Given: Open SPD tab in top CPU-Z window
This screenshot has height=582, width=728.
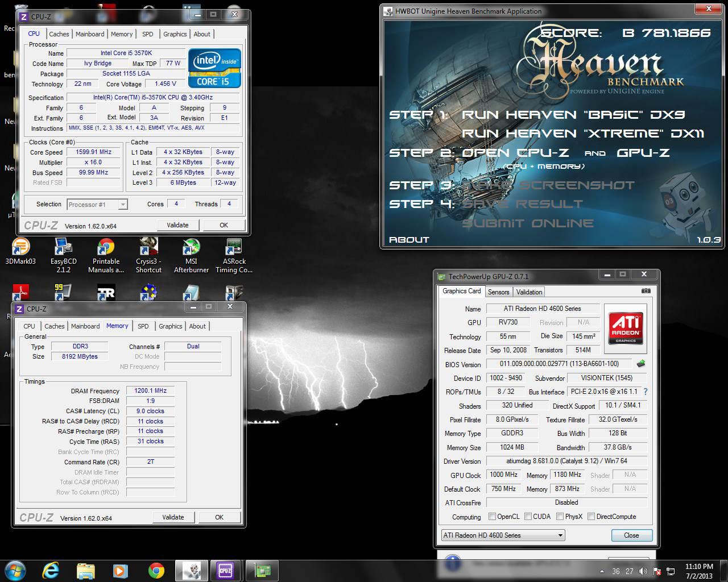Looking at the screenshot, I should pos(148,34).
